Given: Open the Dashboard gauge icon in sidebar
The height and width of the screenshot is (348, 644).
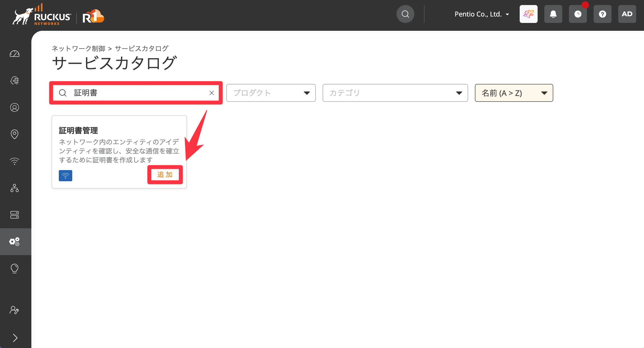Looking at the screenshot, I should click(x=15, y=54).
